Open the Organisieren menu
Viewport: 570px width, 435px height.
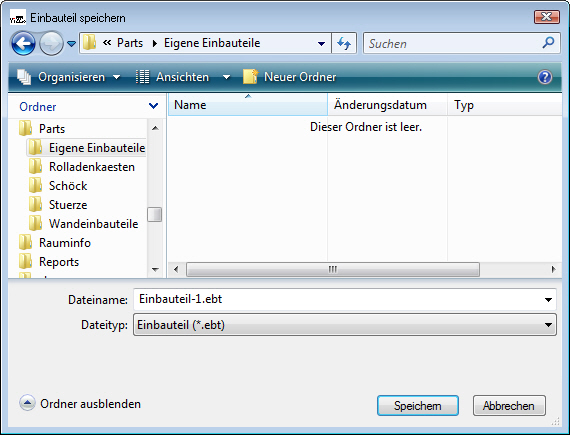tap(69, 77)
